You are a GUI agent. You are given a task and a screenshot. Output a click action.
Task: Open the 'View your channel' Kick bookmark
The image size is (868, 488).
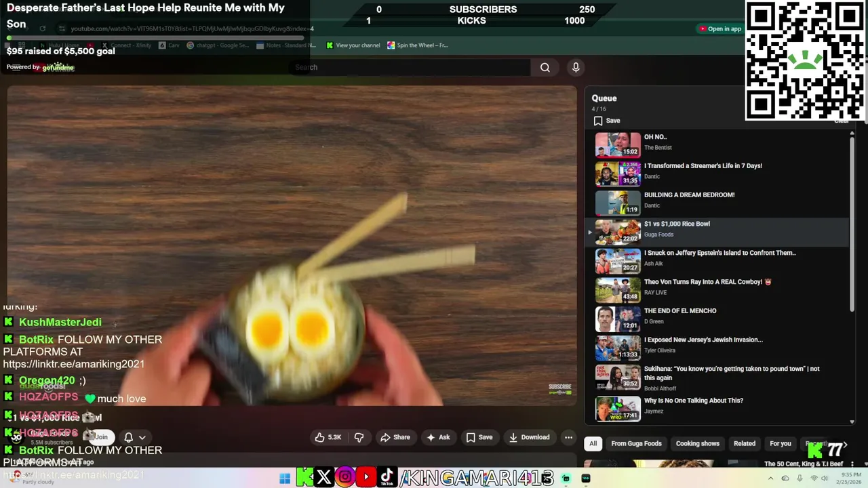(x=353, y=45)
